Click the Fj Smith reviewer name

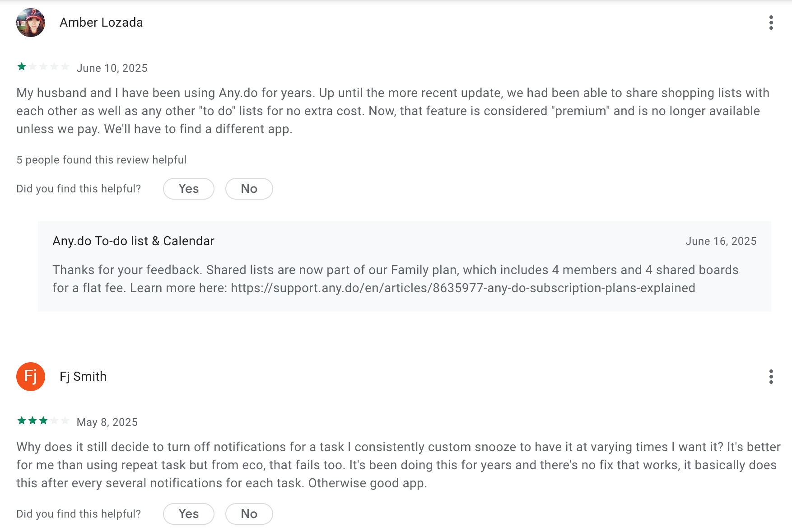83,377
